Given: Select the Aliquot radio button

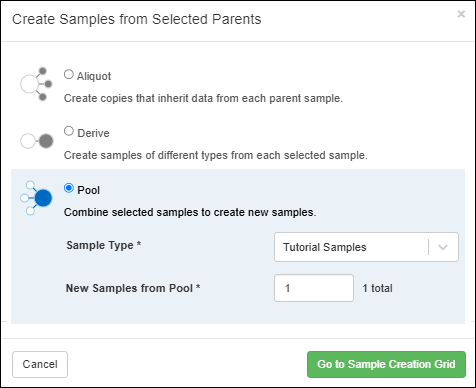Looking at the screenshot, I should point(69,74).
